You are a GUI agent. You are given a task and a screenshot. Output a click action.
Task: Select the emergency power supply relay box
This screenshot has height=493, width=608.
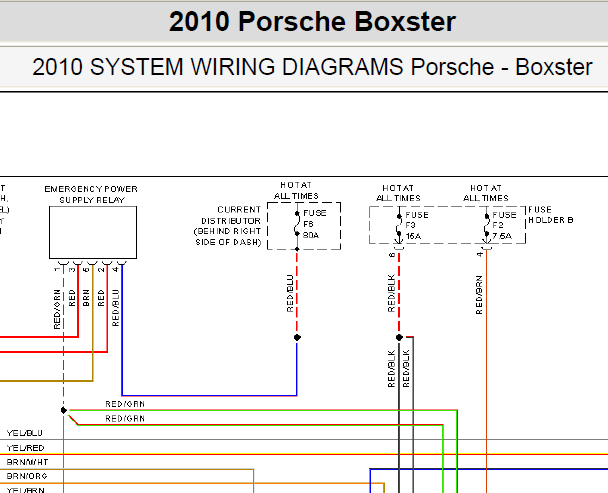pos(93,232)
